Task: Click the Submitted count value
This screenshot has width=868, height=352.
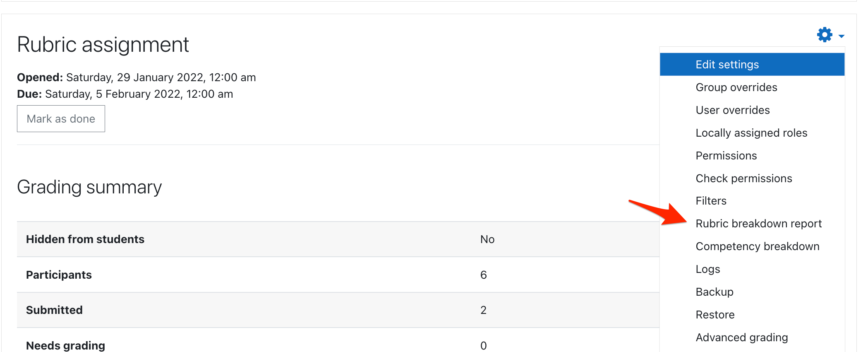Action: (x=483, y=310)
